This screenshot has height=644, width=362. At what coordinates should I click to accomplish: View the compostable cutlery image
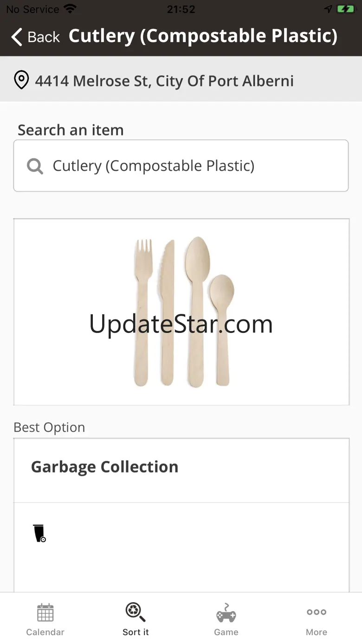click(x=181, y=312)
